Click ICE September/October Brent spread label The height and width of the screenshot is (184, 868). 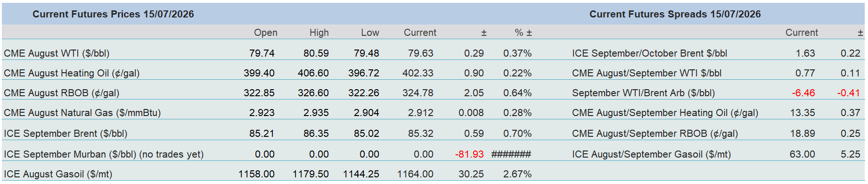(649, 53)
